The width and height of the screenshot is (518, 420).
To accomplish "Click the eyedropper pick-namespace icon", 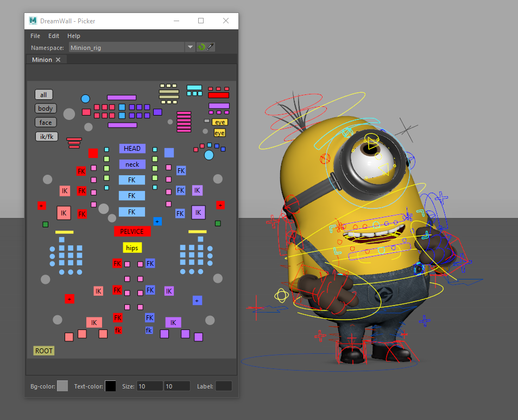I will 211,47.
